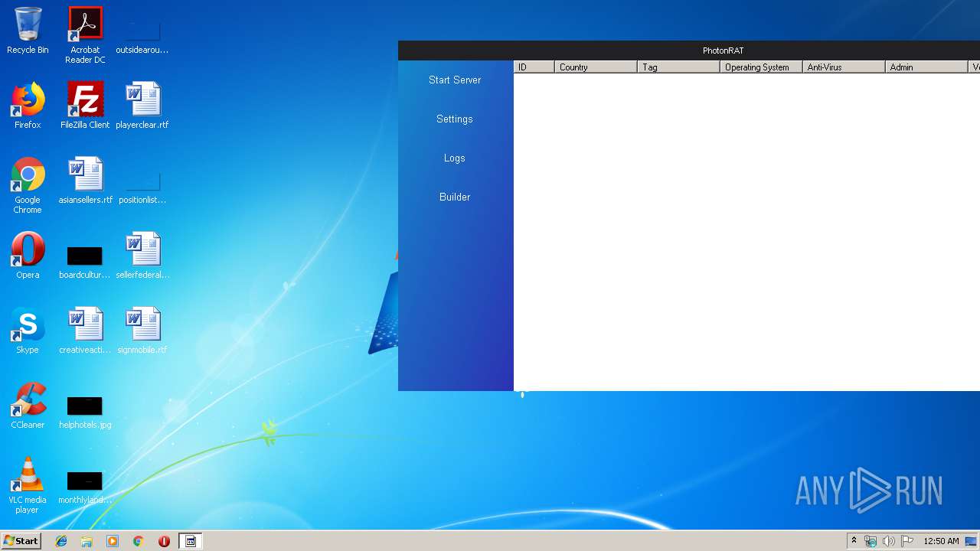This screenshot has height=551, width=980.
Task: Open the Windows Start menu
Action: 21,541
